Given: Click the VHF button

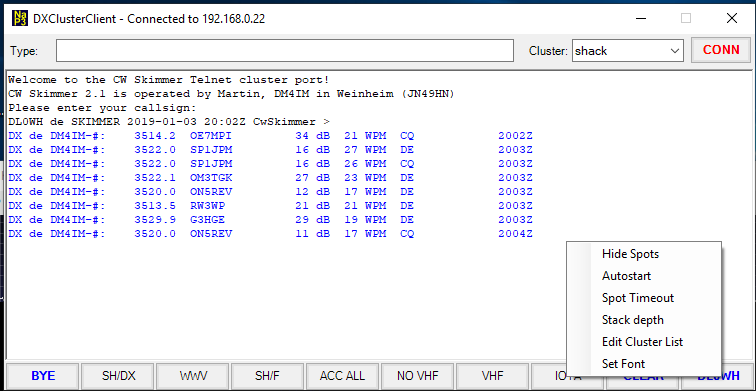Looking at the screenshot, I should pyautogui.click(x=492, y=376).
